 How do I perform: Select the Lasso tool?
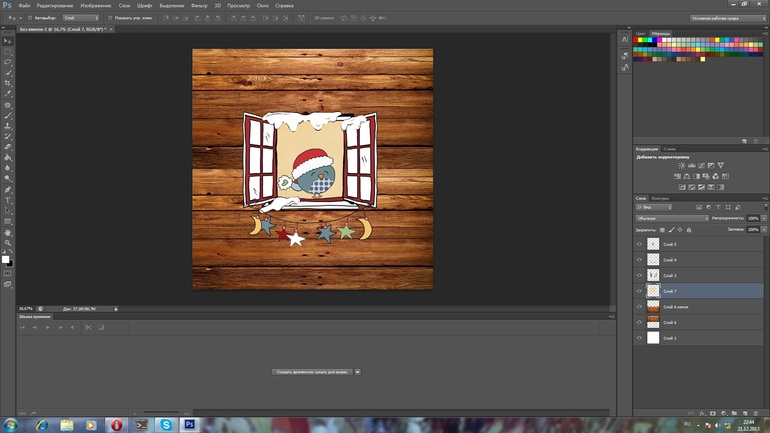click(x=8, y=62)
